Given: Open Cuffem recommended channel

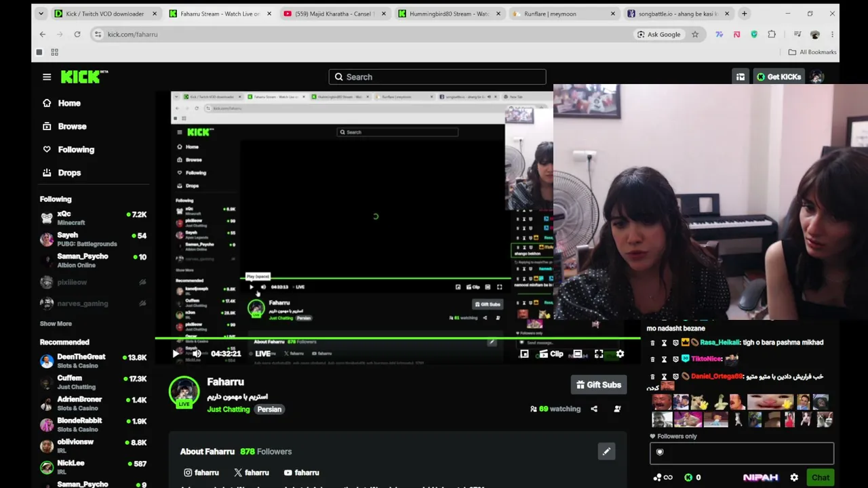Looking at the screenshot, I should tap(94, 382).
